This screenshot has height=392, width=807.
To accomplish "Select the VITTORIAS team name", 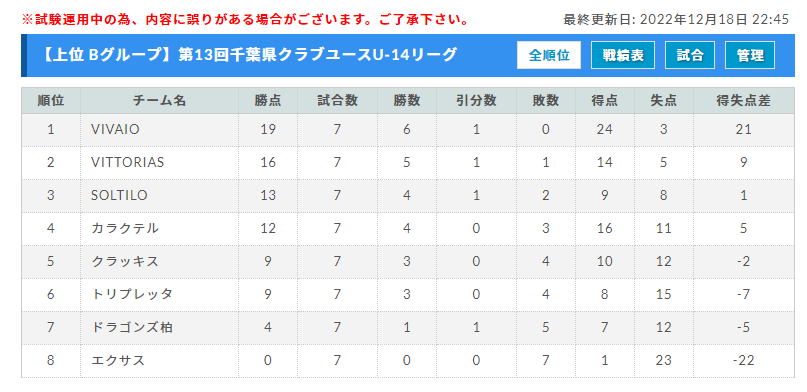I will pos(128,163).
